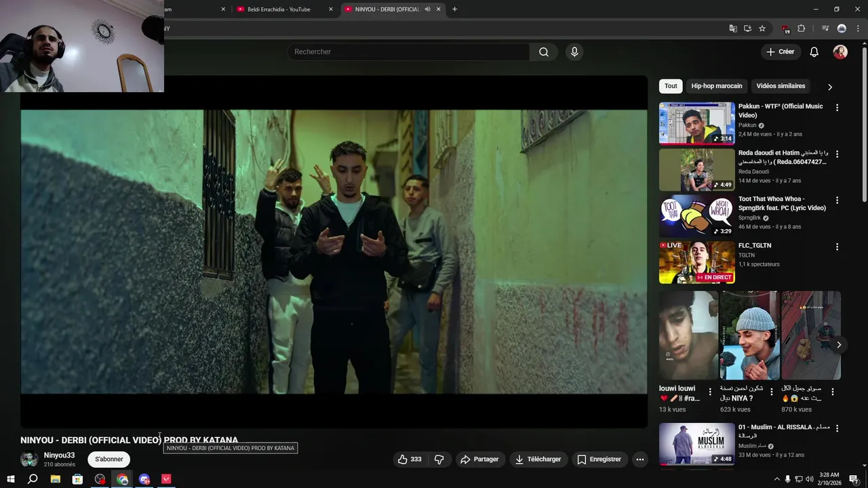
Task: Subscribe with the S'abonner button
Action: 109,460
